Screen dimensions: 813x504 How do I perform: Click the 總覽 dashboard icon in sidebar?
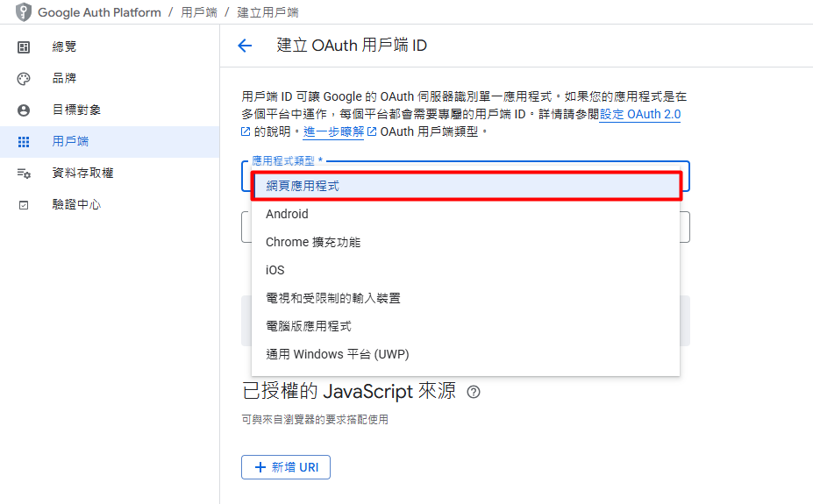[24, 47]
